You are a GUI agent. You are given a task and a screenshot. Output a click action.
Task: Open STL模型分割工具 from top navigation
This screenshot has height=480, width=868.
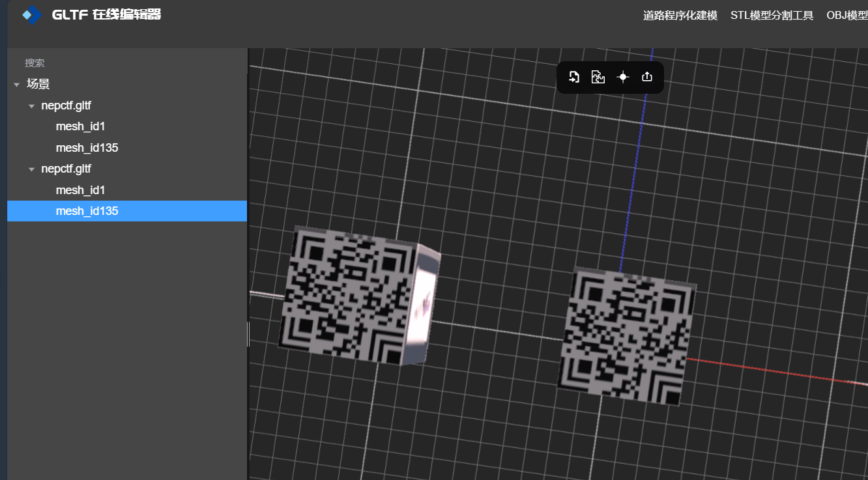point(772,15)
